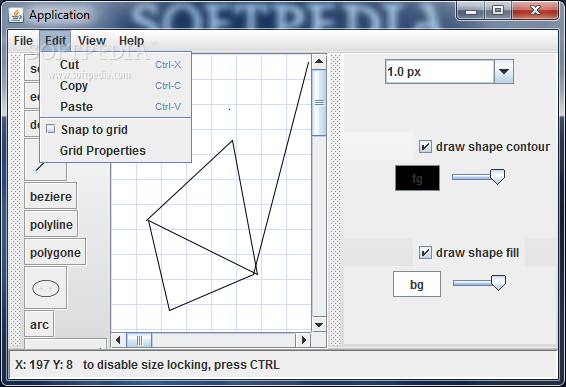The height and width of the screenshot is (387, 566).
Task: Select the ellipse shape tool
Action: click(x=45, y=288)
